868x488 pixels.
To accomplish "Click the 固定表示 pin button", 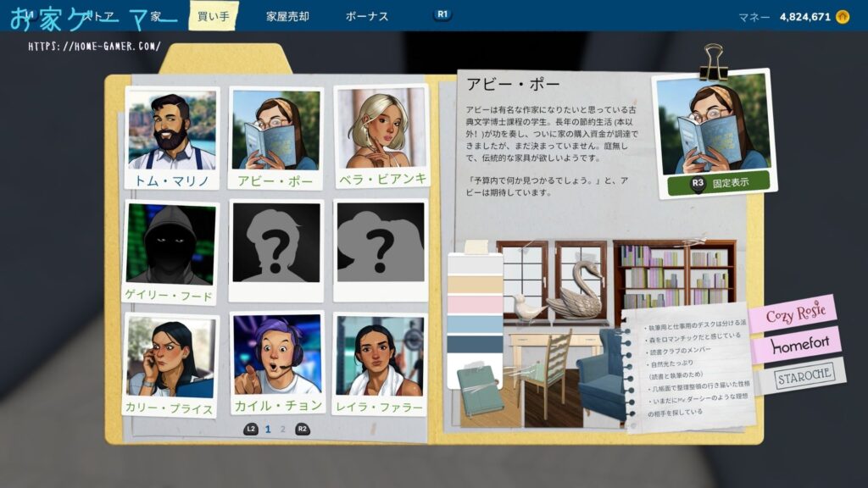I will tap(718, 183).
